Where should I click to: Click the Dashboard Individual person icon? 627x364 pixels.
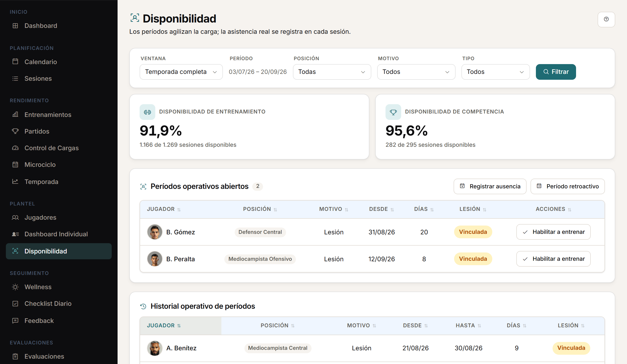pos(15,234)
